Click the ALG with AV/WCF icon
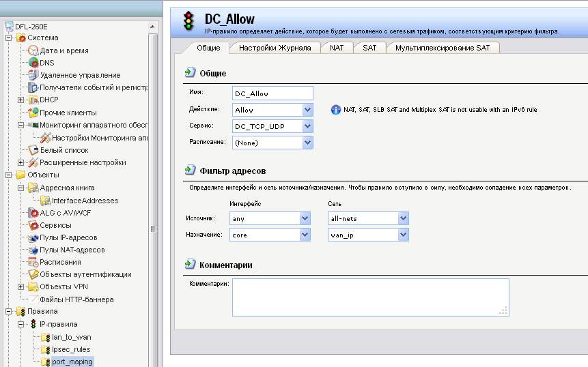 (x=33, y=213)
